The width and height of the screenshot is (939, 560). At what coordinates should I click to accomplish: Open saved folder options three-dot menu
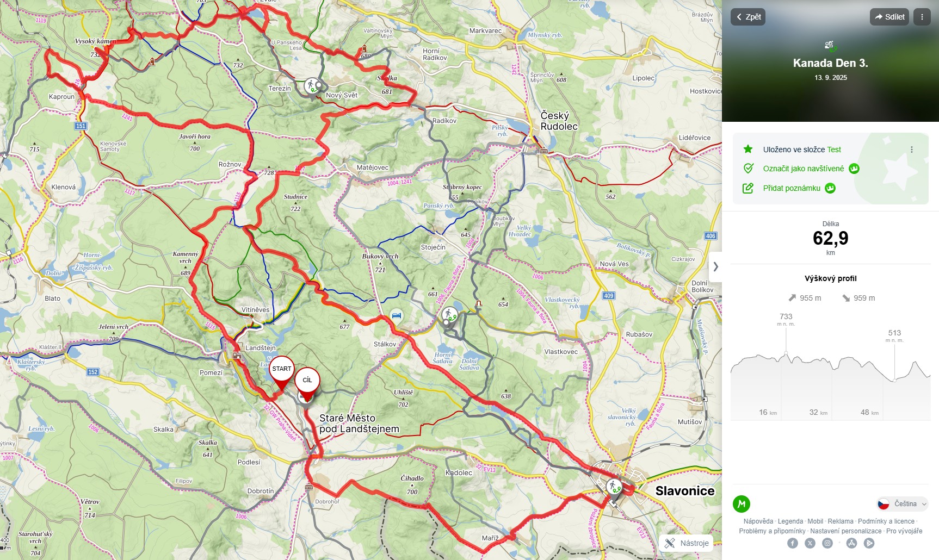[x=912, y=150]
